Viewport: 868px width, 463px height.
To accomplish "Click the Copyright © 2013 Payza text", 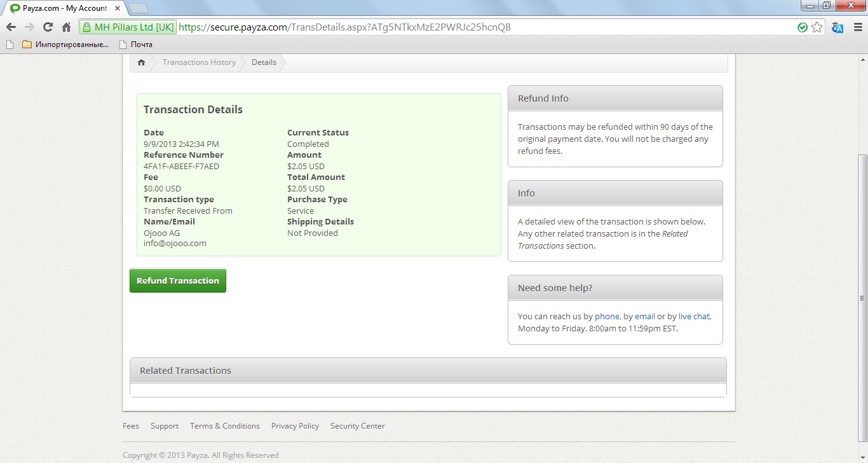I will coord(201,455).
